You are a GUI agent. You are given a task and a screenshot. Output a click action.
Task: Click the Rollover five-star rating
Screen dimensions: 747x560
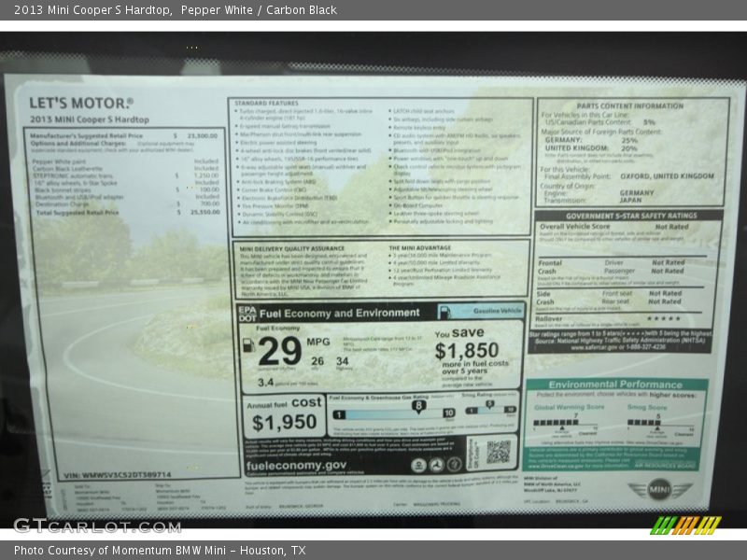pyautogui.click(x=663, y=318)
